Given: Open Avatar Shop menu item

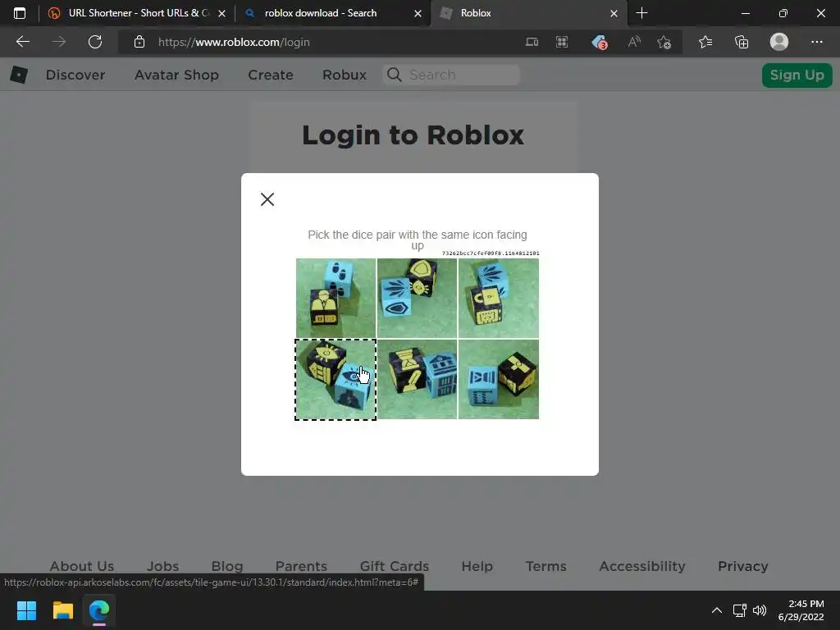Looking at the screenshot, I should [x=177, y=75].
